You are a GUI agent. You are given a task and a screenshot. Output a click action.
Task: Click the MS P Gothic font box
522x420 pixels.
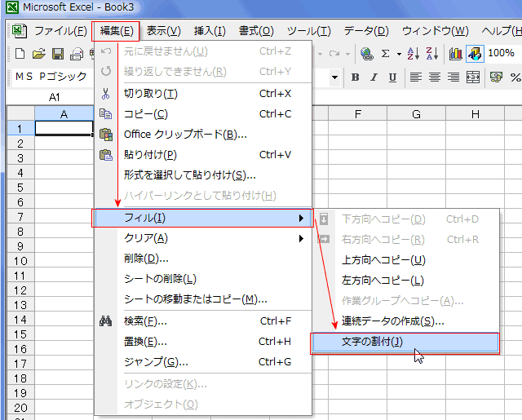[x=52, y=77]
